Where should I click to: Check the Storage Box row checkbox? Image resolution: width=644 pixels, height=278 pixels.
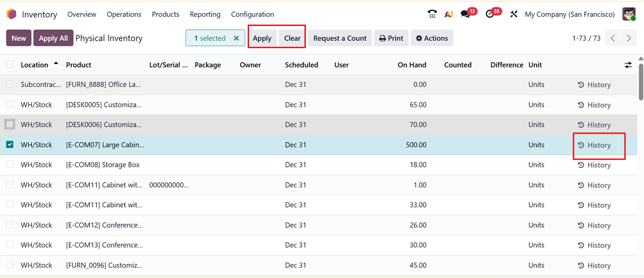tap(10, 165)
